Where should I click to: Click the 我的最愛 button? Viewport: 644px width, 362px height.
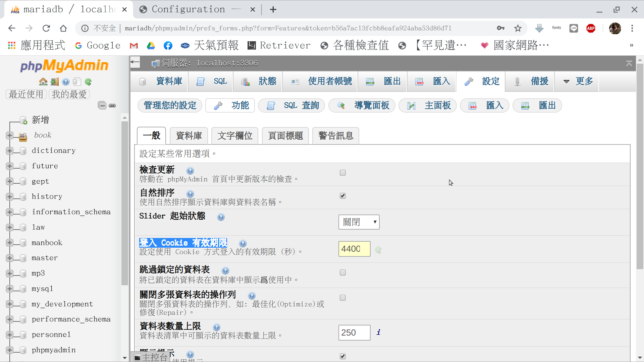pyautogui.click(x=69, y=94)
